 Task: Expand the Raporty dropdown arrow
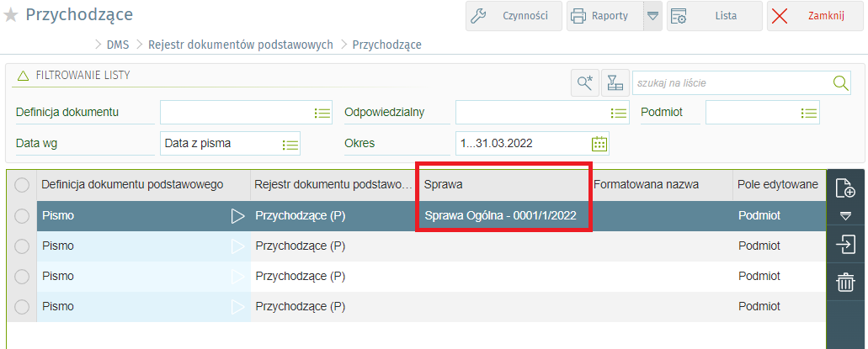coord(652,16)
